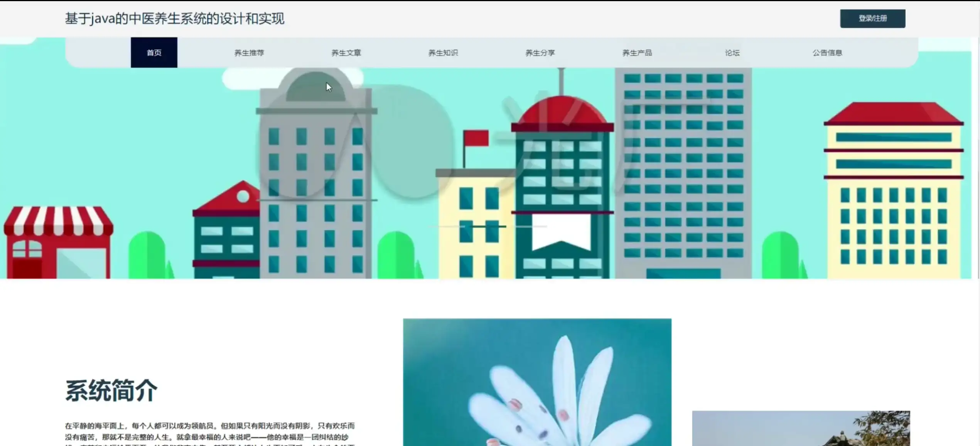Viewport: 980px width, 446px height.
Task: Open the 养生文章 page
Action: (x=346, y=53)
